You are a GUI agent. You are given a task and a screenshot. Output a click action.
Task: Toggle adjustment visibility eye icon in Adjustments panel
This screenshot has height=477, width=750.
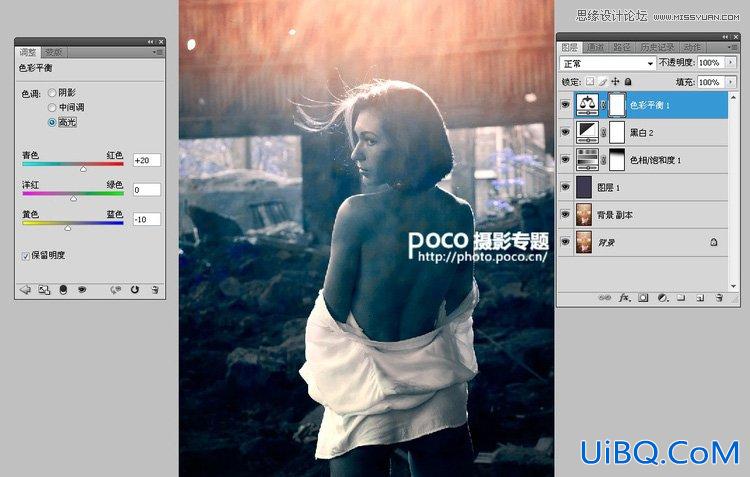coord(82,289)
